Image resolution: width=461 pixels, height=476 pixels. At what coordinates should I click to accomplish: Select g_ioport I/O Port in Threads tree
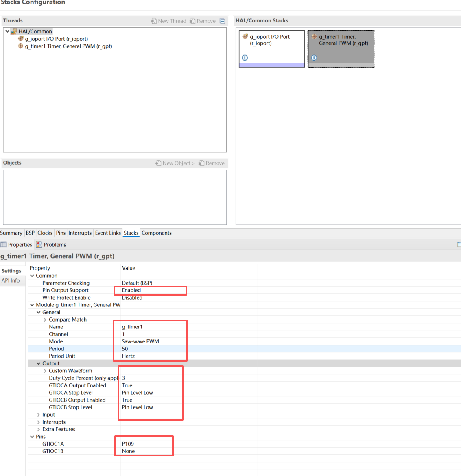pos(57,39)
